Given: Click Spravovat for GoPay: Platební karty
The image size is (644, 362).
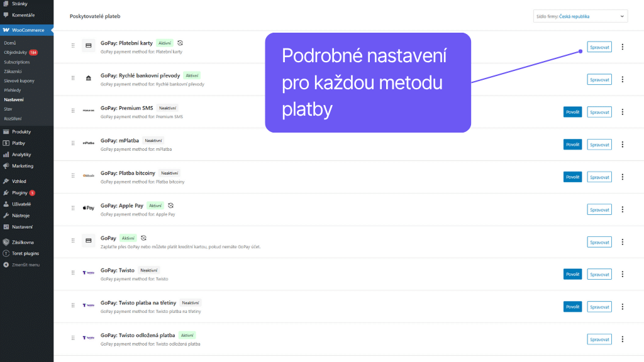Looking at the screenshot, I should [x=599, y=47].
